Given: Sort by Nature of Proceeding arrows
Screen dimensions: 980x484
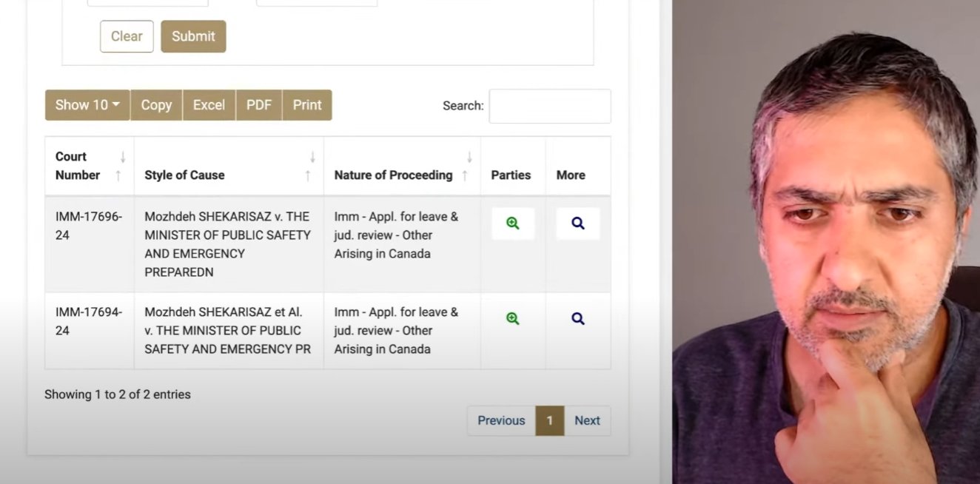Looking at the screenshot, I should 467,167.
